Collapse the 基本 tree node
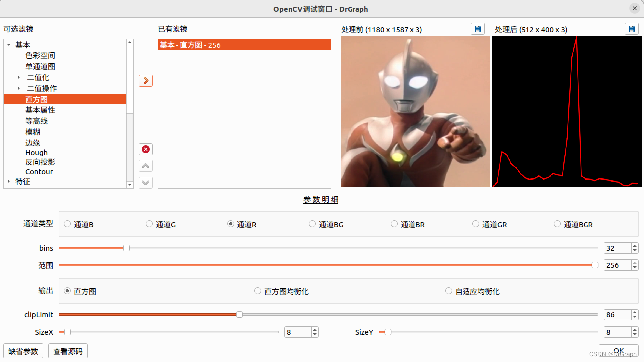Viewport: 644px width, 362px height. pyautogui.click(x=9, y=45)
